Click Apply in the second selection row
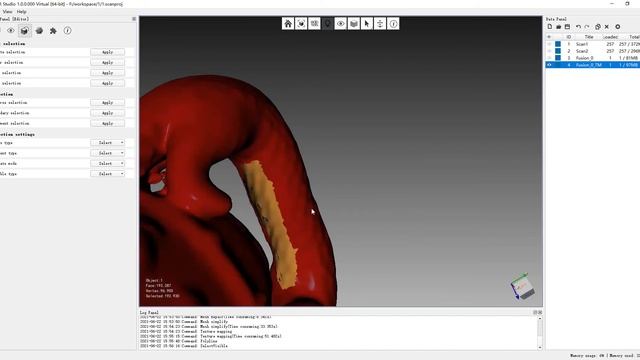The height and width of the screenshot is (360, 640). coord(108,62)
